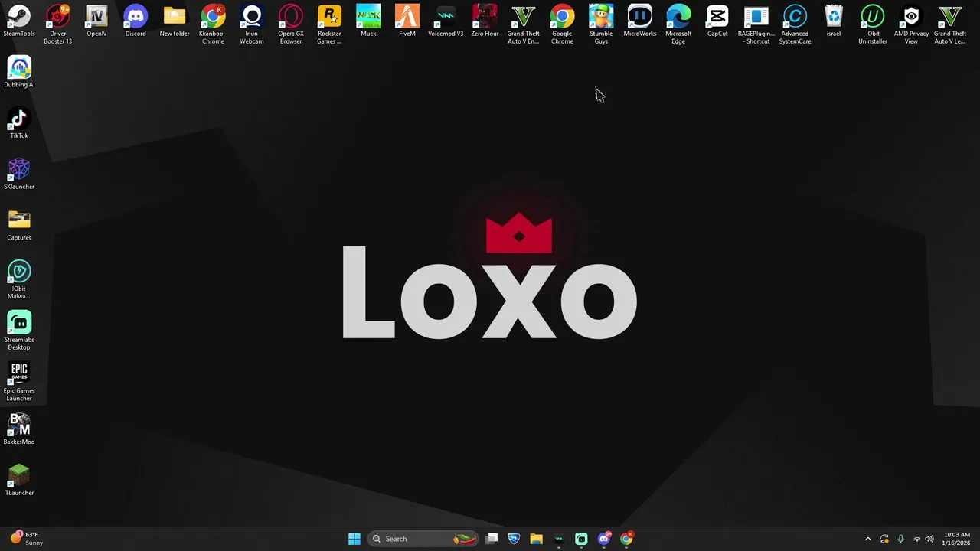Select the Microsoft Edge desktop icon
Image resolution: width=980 pixels, height=551 pixels.
pos(678,24)
